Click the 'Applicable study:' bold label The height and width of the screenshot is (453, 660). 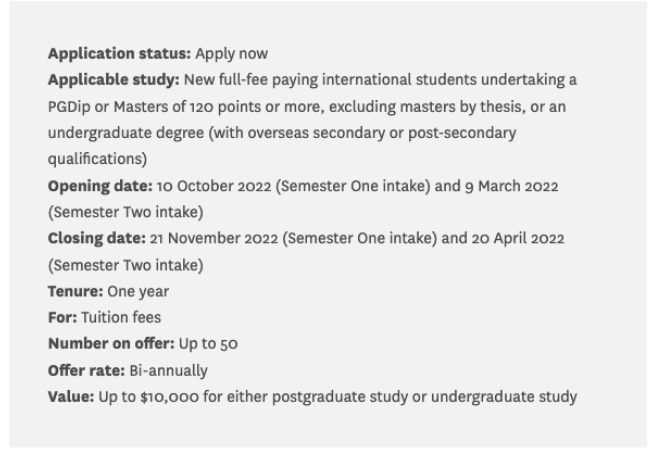(114, 80)
